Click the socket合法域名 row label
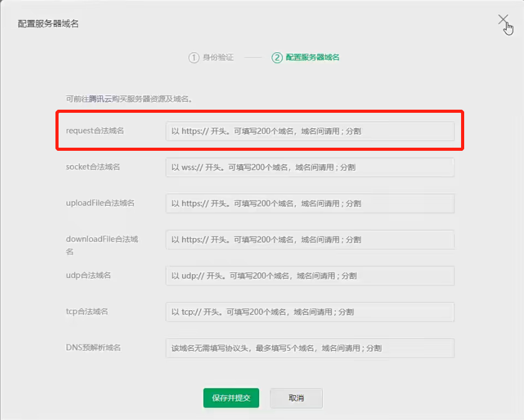The width and height of the screenshot is (524, 420). (93, 167)
